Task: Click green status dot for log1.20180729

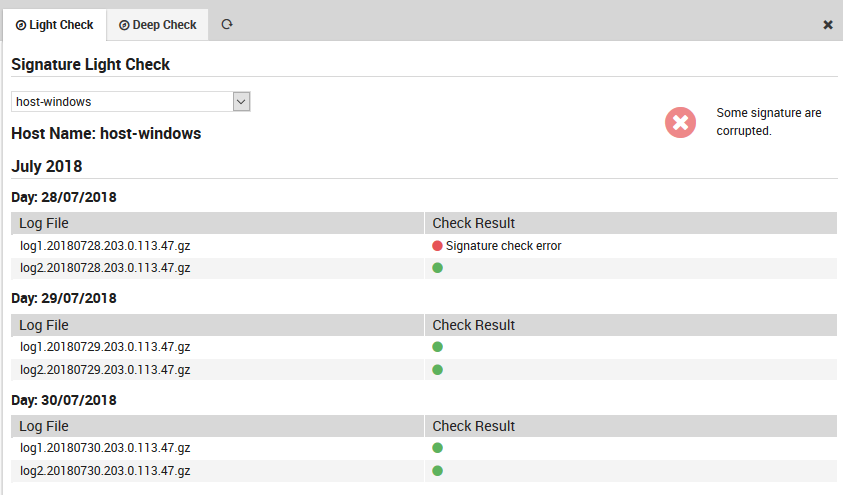Action: click(437, 347)
